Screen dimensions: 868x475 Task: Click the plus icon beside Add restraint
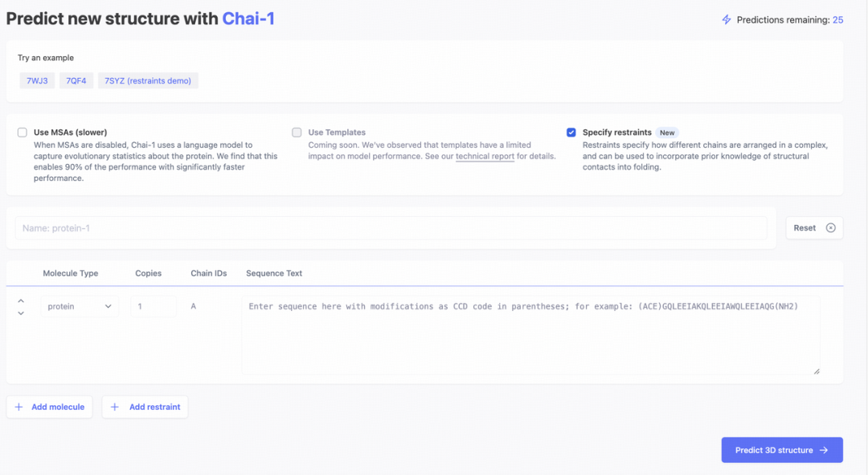click(x=115, y=407)
